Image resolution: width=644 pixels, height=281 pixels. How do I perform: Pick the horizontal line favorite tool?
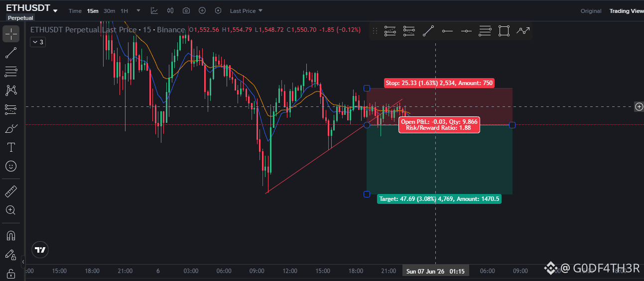click(x=466, y=31)
